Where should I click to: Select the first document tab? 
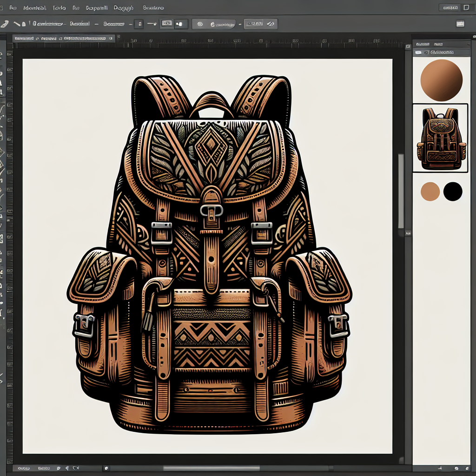24,39
